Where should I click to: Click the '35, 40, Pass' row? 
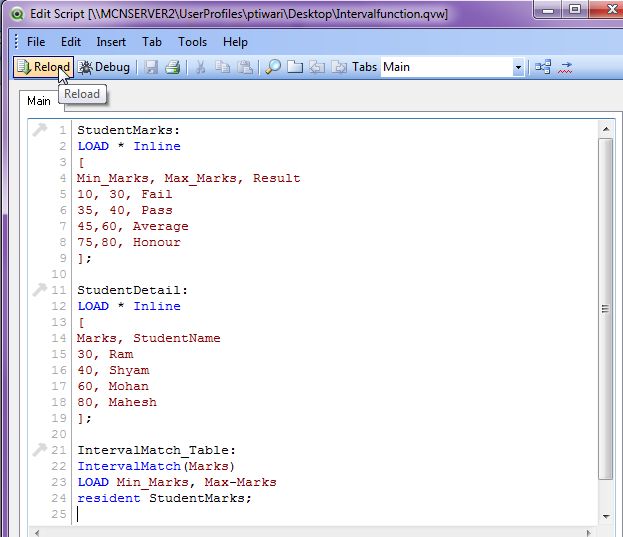click(125, 210)
